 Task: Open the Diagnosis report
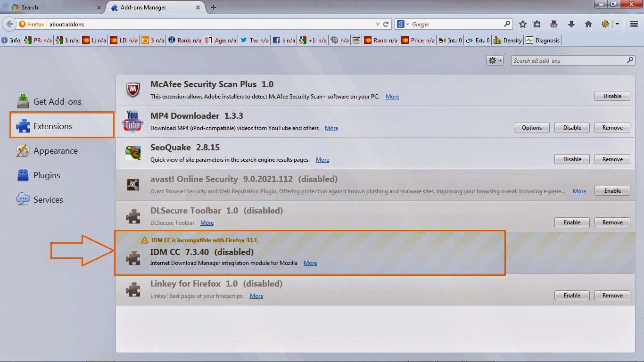(x=543, y=41)
